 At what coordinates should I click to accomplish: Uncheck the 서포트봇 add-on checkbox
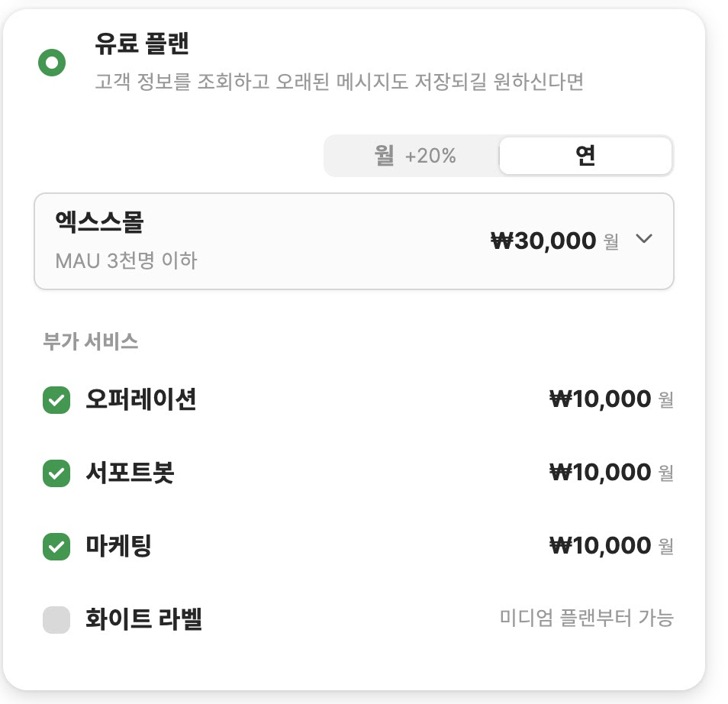pyautogui.click(x=56, y=473)
